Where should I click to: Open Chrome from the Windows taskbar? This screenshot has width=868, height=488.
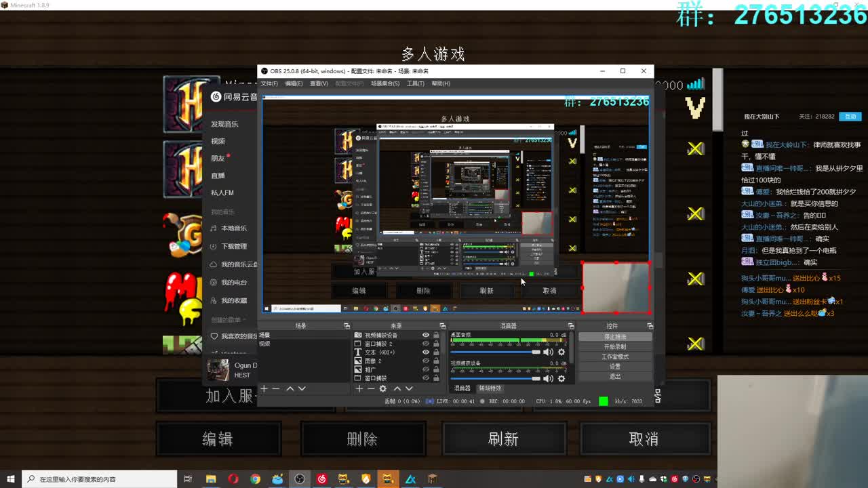coord(255,479)
